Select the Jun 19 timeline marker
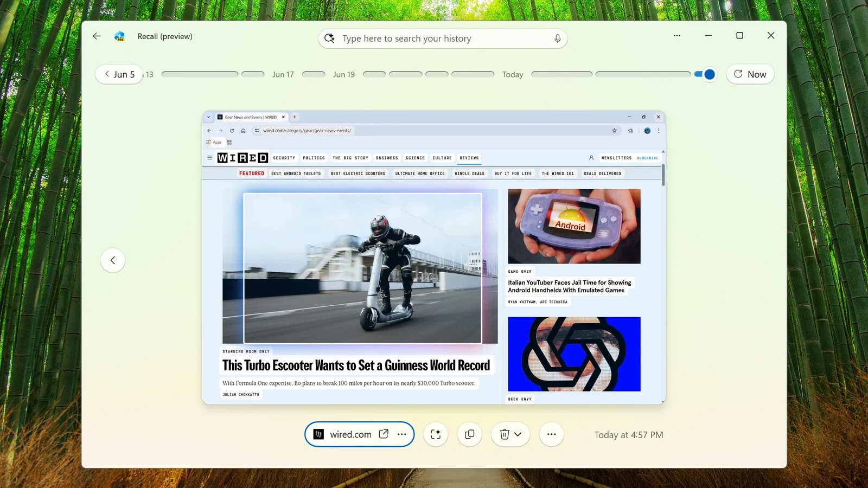This screenshot has width=868, height=488. [x=343, y=74]
